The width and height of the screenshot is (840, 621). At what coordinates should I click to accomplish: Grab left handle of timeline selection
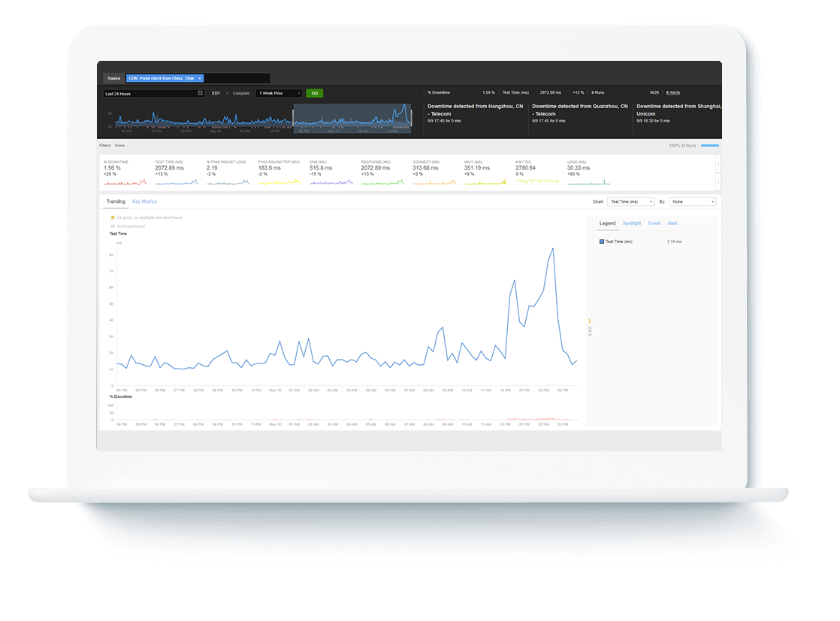pyautogui.click(x=293, y=118)
